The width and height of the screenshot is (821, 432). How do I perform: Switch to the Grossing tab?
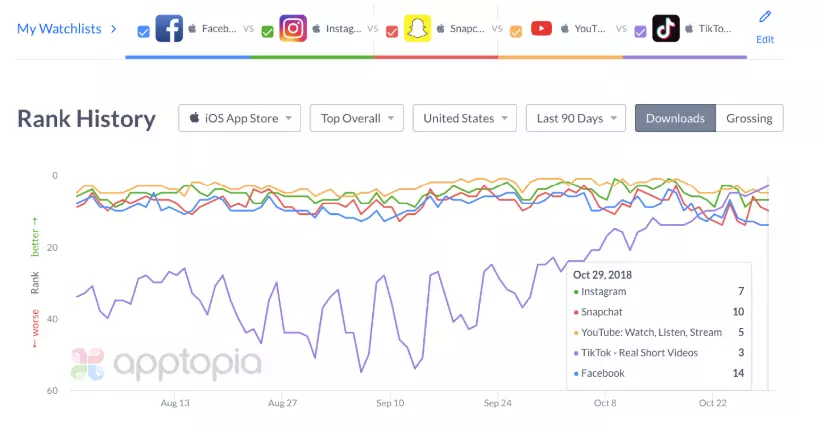pos(749,118)
